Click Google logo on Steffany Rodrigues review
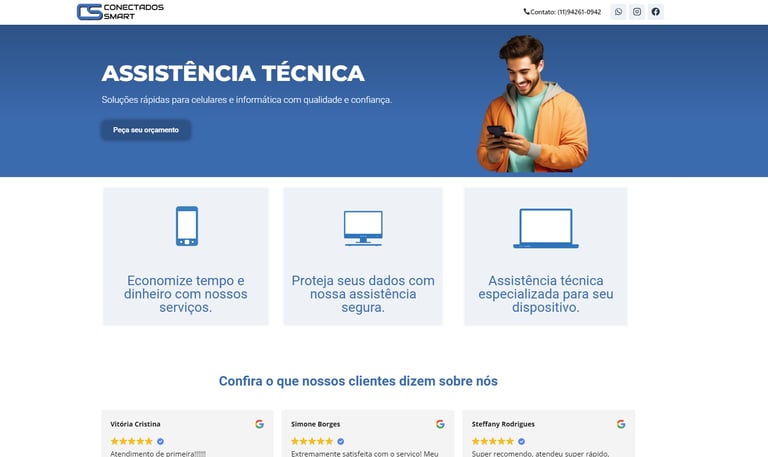The width and height of the screenshot is (768, 457). pos(621,424)
